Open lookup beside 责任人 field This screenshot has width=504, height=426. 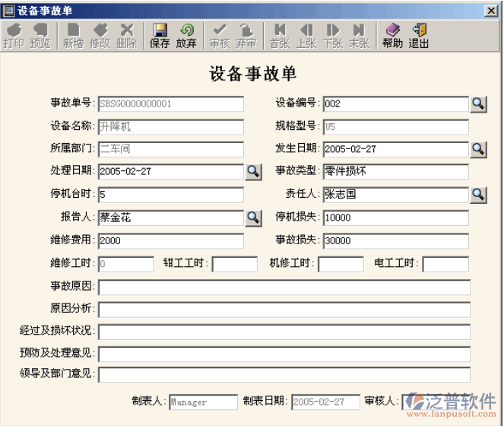[478, 195]
